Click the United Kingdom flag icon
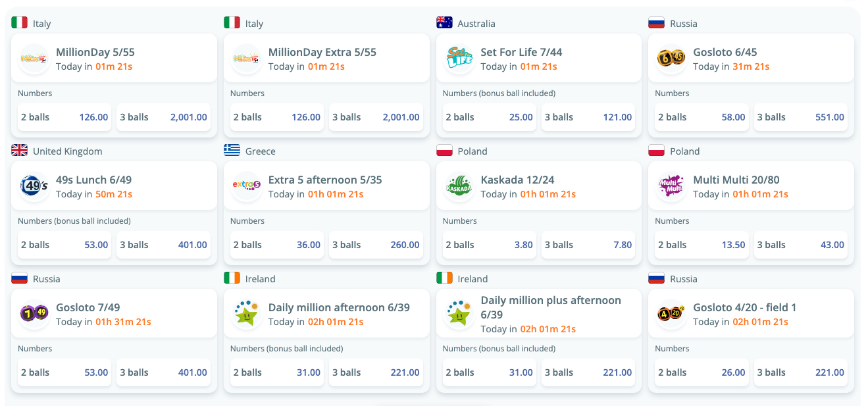 click(19, 151)
